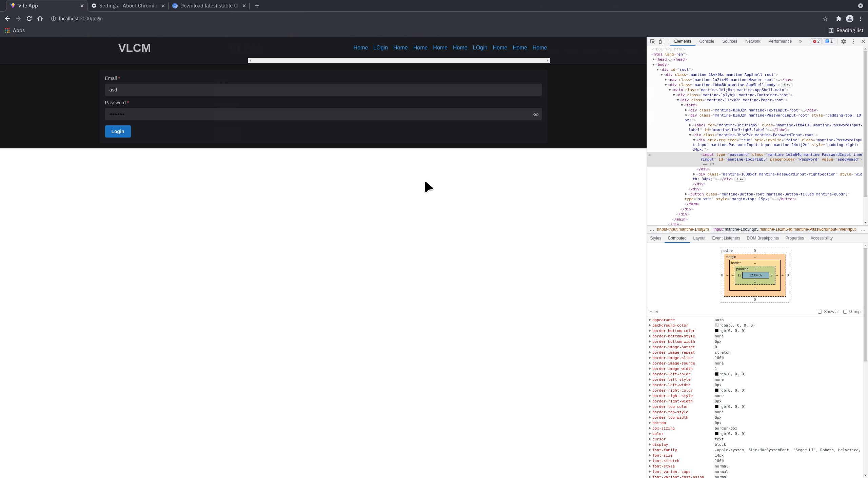The image size is (868, 478).
Task: Toggle the device toolbar icon in DevTools
Action: click(662, 41)
